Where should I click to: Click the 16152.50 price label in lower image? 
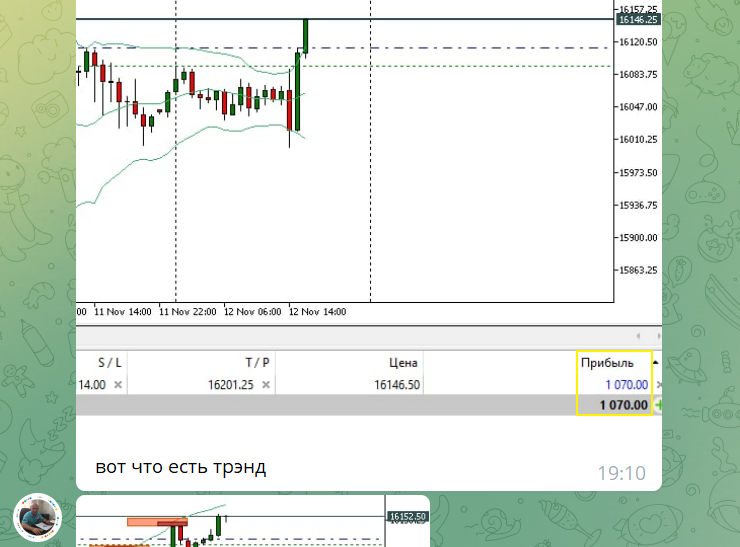click(x=408, y=517)
